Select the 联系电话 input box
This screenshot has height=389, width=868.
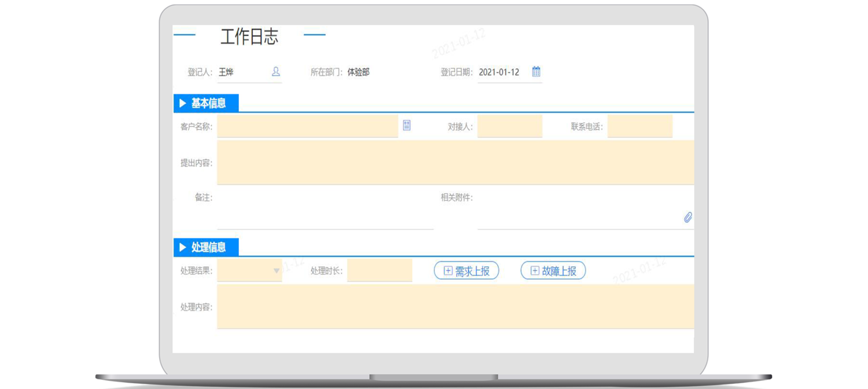click(639, 126)
